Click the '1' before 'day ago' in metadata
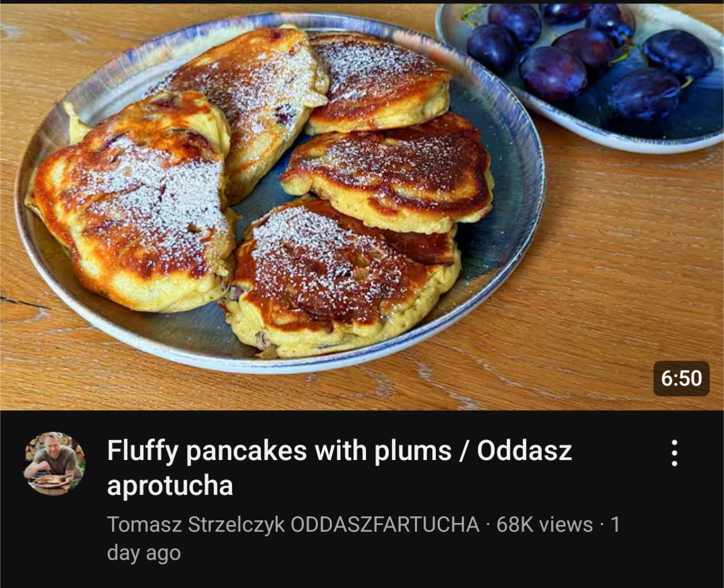 tap(615, 525)
